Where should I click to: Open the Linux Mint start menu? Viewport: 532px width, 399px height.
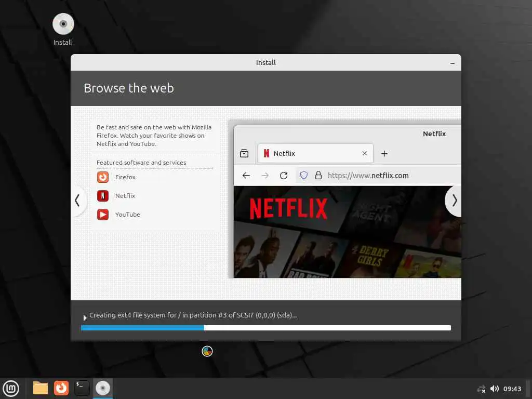coord(11,389)
